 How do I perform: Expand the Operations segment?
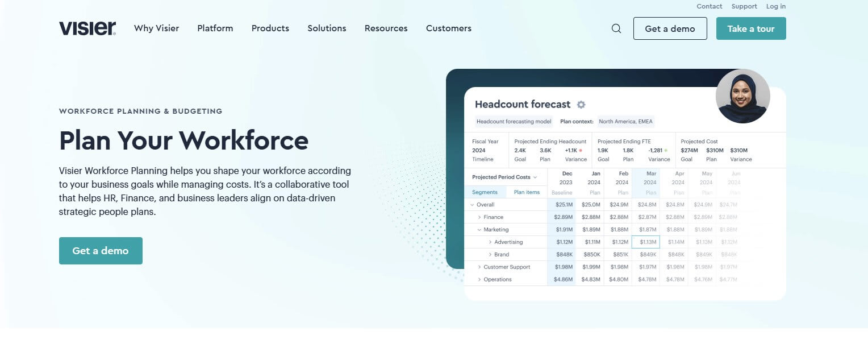click(x=479, y=279)
